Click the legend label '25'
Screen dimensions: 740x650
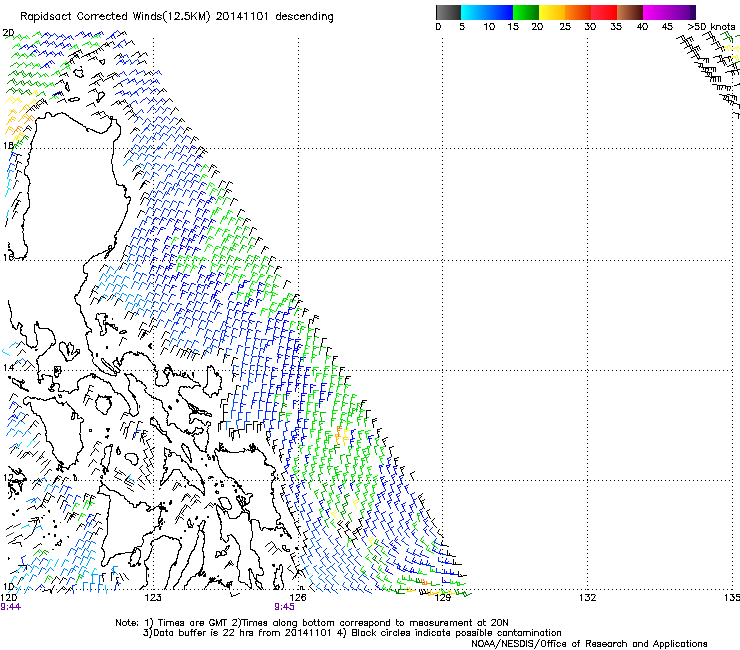point(565,26)
